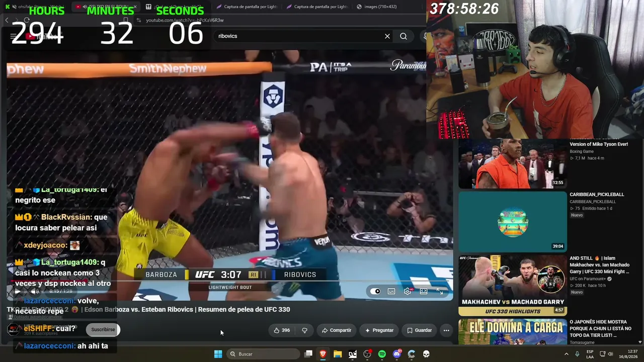The height and width of the screenshot is (362, 644).
Task: Clear the YouTube search box text
Action: 387,36
